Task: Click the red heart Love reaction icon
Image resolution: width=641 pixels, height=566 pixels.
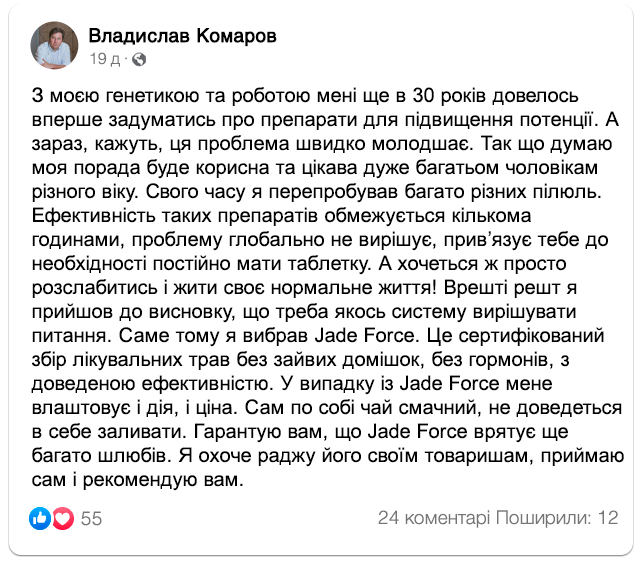Action: [x=63, y=518]
